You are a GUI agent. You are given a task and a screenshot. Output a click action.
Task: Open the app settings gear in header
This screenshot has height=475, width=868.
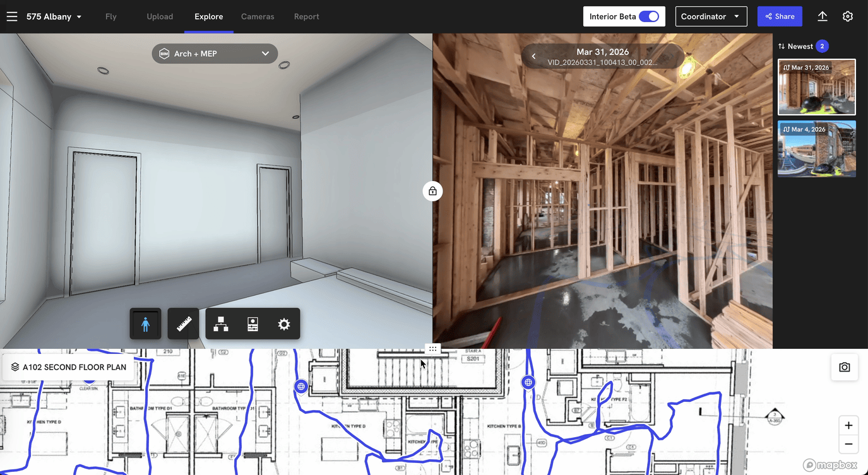(848, 16)
